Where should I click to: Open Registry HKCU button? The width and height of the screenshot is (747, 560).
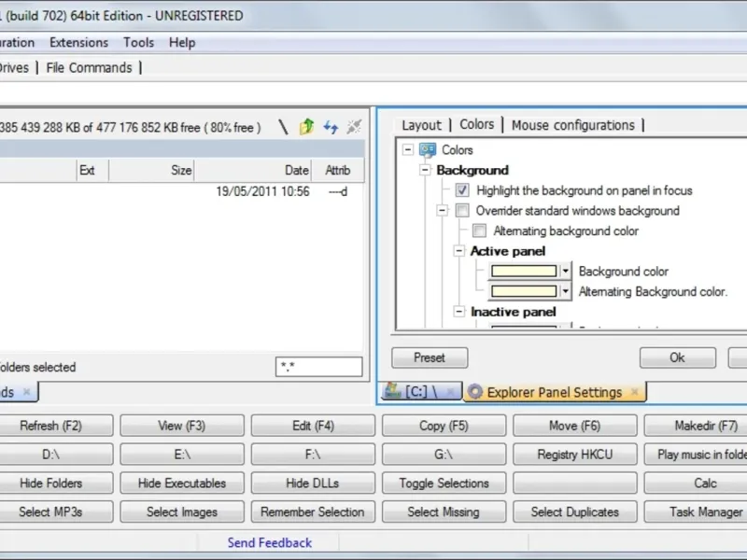(x=575, y=455)
